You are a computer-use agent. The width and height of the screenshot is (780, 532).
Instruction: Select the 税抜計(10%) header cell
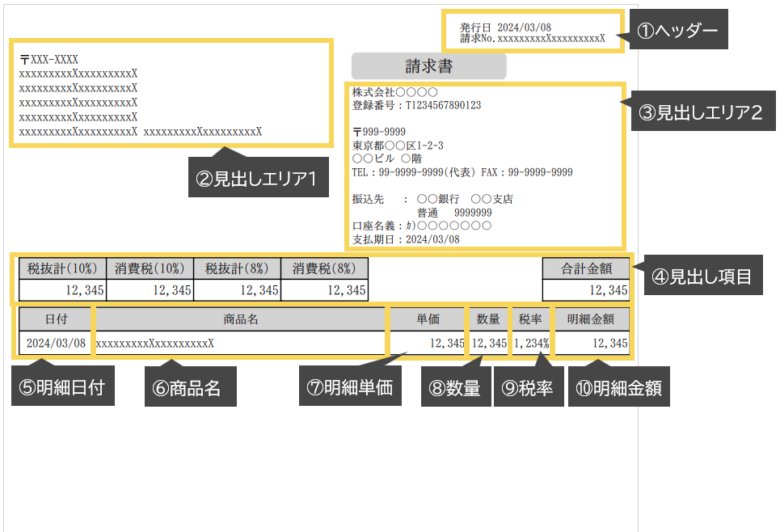click(x=62, y=269)
